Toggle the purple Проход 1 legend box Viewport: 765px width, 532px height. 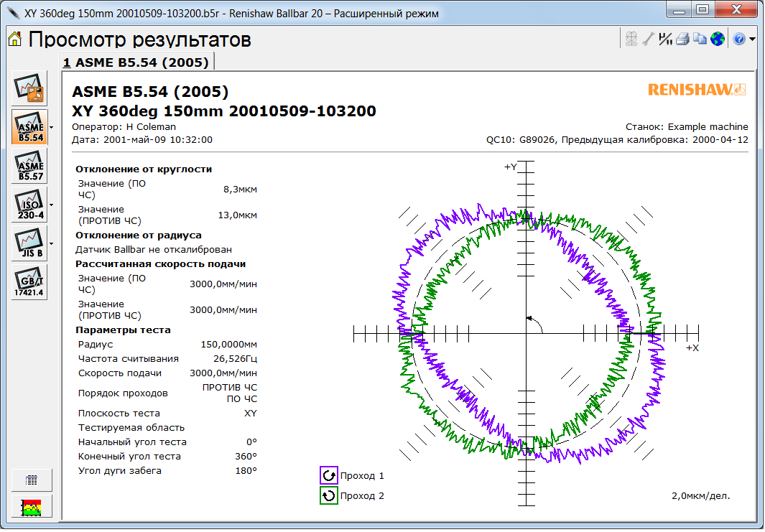(329, 475)
